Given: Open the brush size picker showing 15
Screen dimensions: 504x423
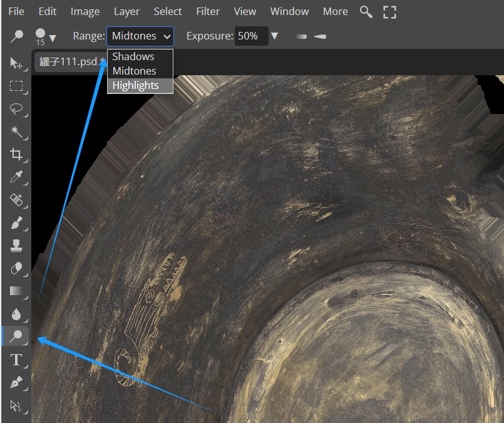Looking at the screenshot, I should click(x=46, y=37).
